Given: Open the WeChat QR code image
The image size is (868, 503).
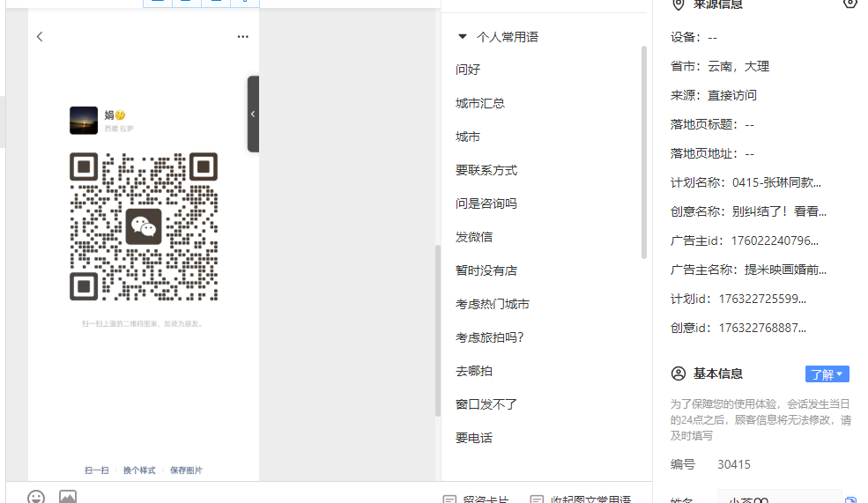Looking at the screenshot, I should (x=144, y=227).
